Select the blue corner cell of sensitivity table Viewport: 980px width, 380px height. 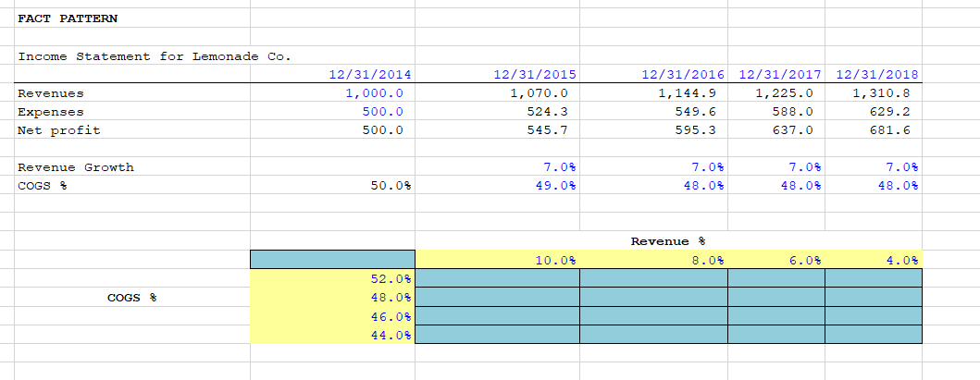[x=332, y=260]
